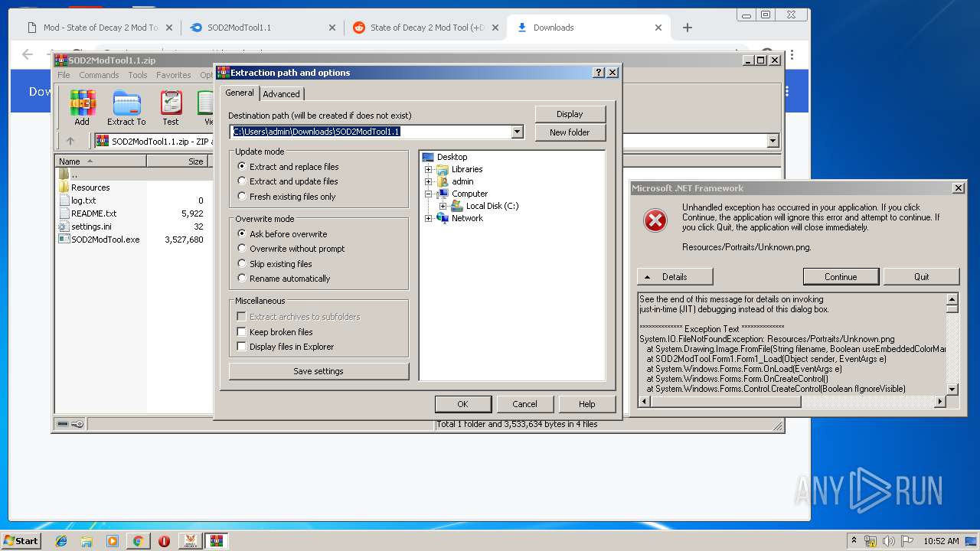Open the WinRAR Tools menu
This screenshot has width=980, height=551.
coord(138,75)
